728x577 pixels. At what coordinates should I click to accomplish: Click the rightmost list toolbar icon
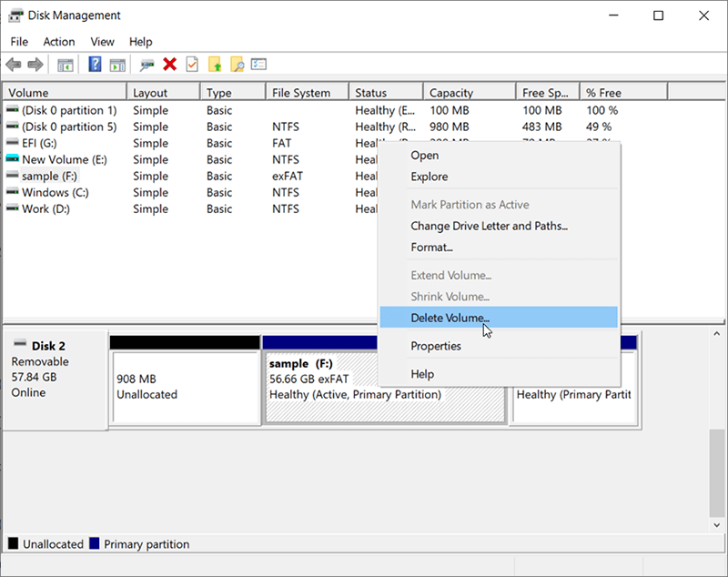258,64
